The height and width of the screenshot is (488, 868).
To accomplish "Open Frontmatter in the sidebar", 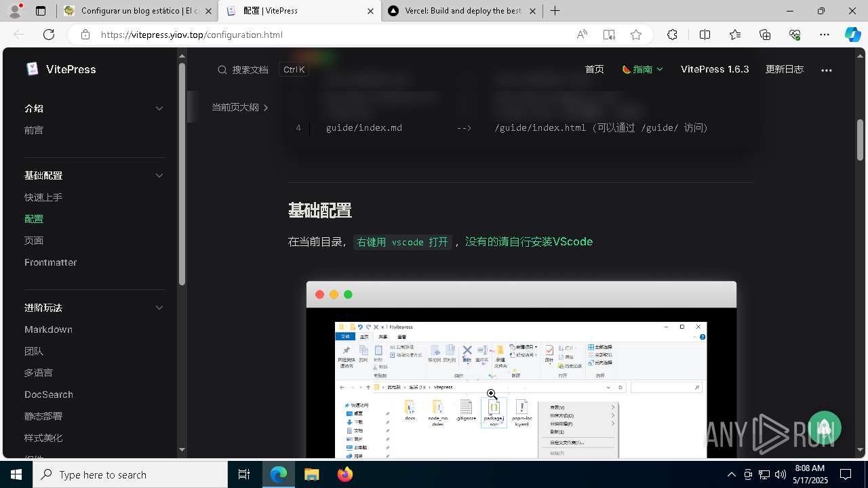I will coord(51,262).
